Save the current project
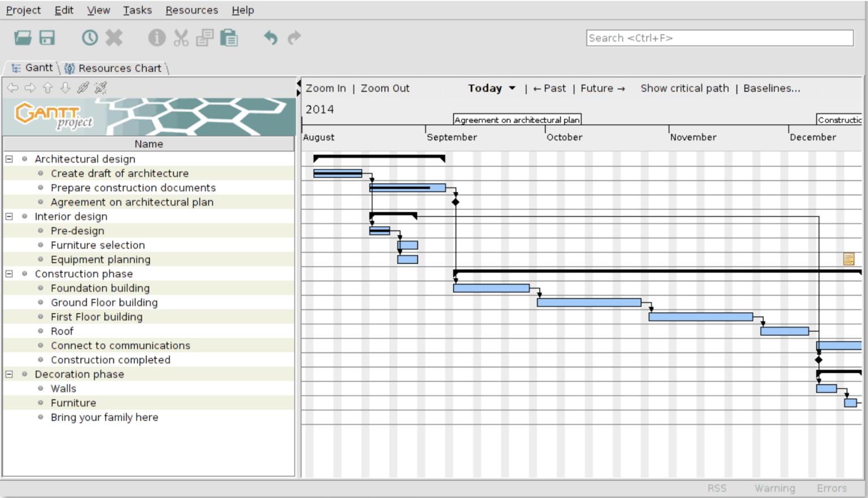Screen dimensions: 868x498 click(x=47, y=38)
